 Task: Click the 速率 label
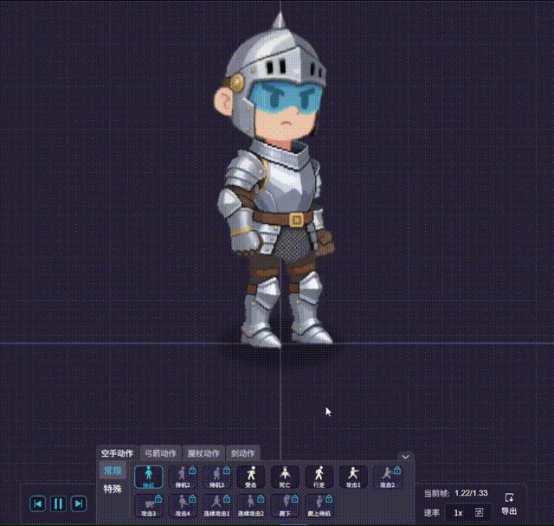pos(432,513)
